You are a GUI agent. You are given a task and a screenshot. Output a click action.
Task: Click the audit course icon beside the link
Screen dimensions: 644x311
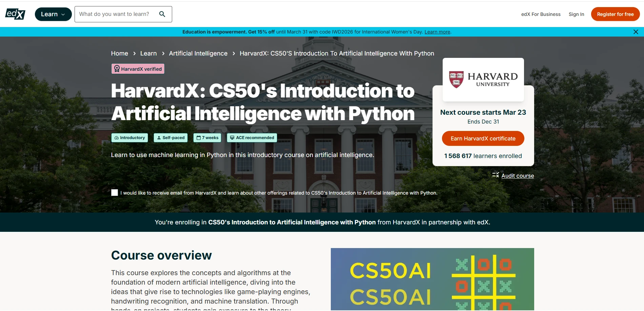[495, 175]
